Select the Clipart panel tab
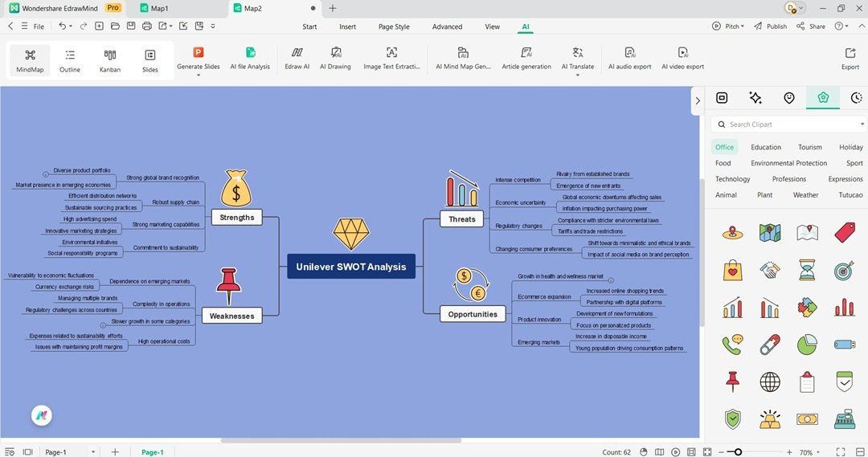 (x=823, y=98)
